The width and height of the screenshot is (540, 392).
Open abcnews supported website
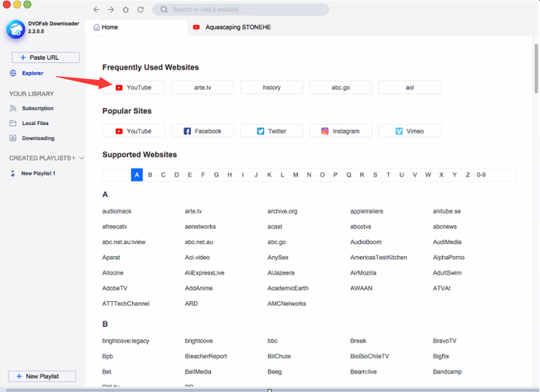445,227
